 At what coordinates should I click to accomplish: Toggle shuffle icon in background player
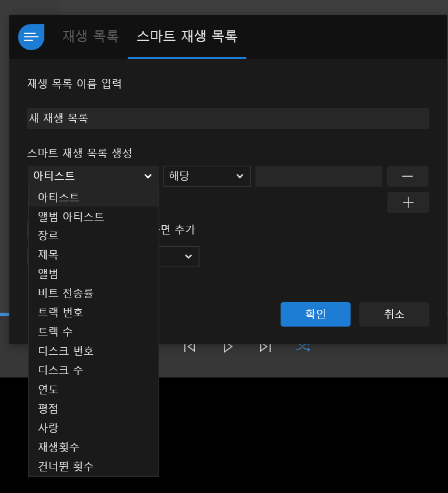click(x=303, y=348)
